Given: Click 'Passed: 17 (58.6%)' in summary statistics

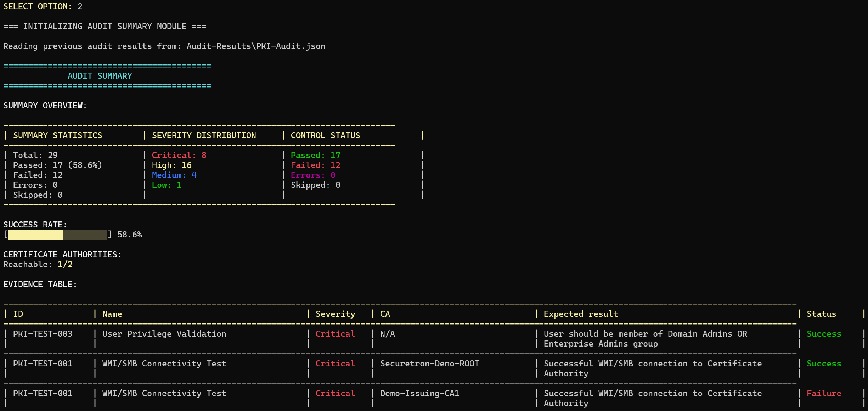Looking at the screenshot, I should [x=58, y=165].
